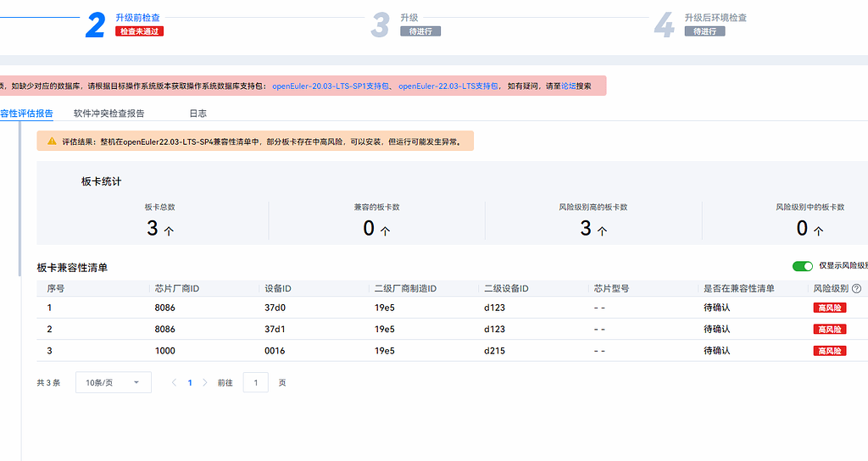Go to next page with right arrow
Image resolution: width=868 pixels, height=461 pixels.
point(204,383)
